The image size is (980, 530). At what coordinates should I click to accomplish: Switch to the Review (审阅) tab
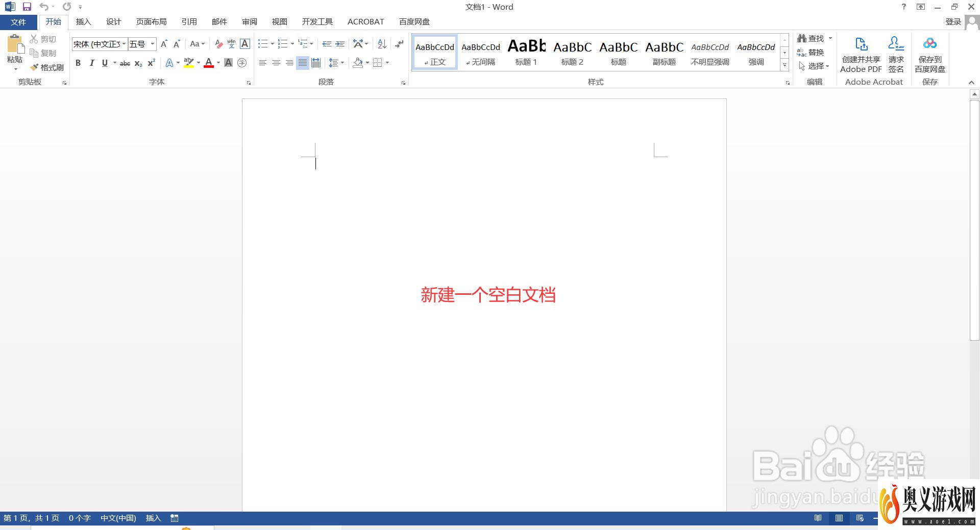[250, 22]
